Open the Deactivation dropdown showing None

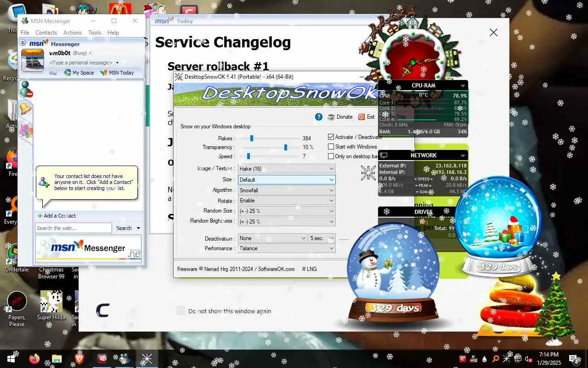(272, 238)
